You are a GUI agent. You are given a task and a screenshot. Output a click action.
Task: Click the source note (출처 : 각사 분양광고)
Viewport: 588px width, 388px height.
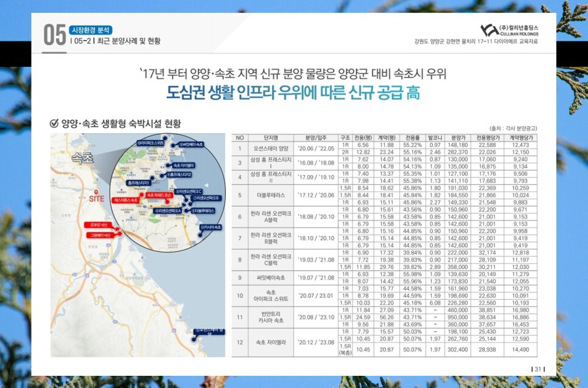coord(513,128)
